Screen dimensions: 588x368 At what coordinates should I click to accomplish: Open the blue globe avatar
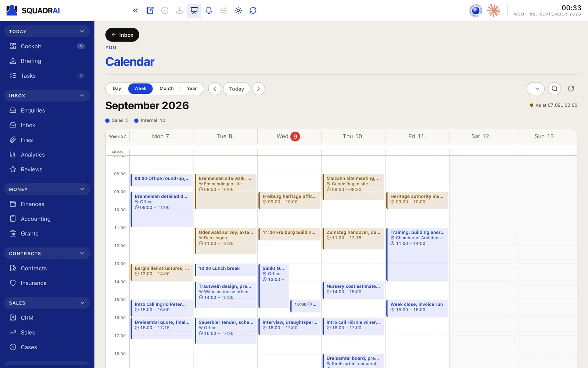(x=476, y=10)
